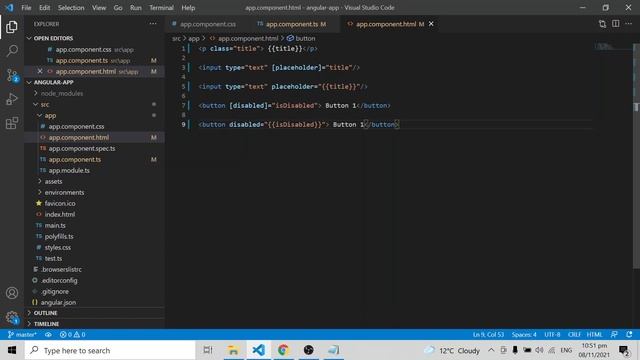The height and width of the screenshot is (360, 640).
Task: Expand the Timeline section
Action: (46, 324)
